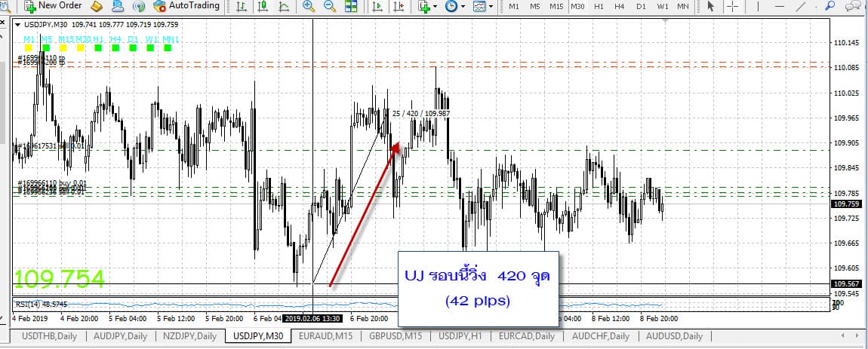868x349 pixels.
Task: Enable chart auto scroll icon
Action: pyautogui.click(x=377, y=7)
